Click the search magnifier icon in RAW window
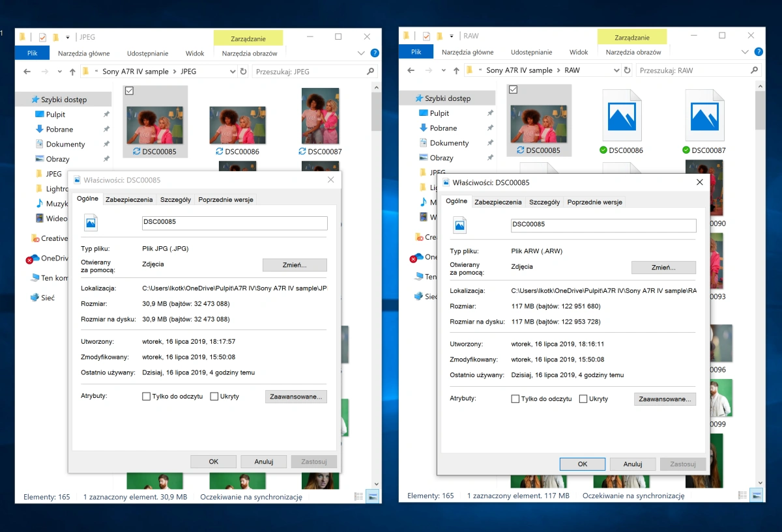The image size is (782, 532). [755, 70]
